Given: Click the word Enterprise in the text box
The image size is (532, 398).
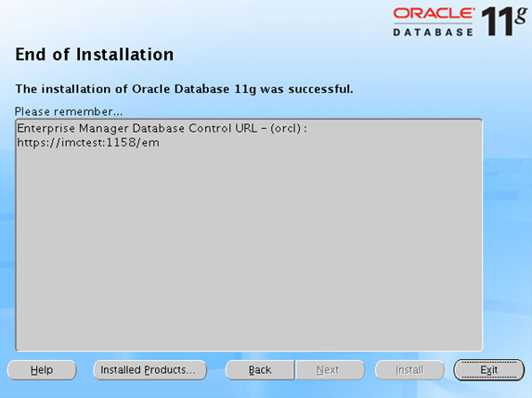Looking at the screenshot, I should point(46,129).
